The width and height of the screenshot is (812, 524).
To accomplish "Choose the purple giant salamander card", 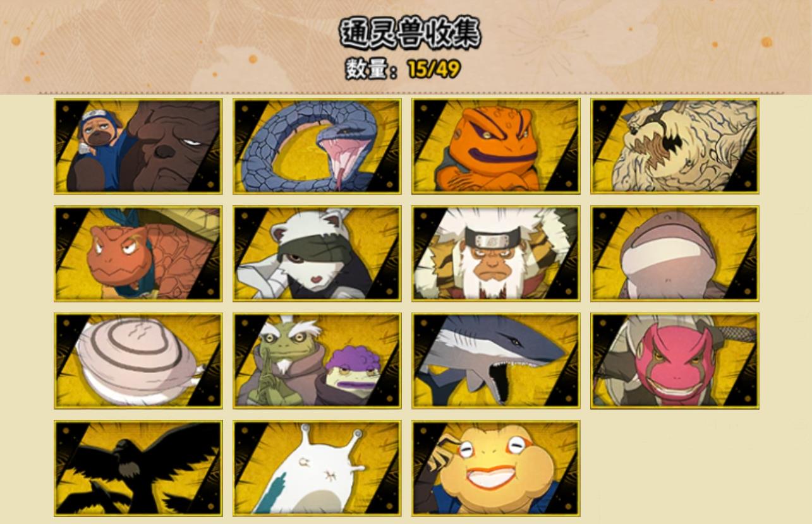I will [x=675, y=253].
